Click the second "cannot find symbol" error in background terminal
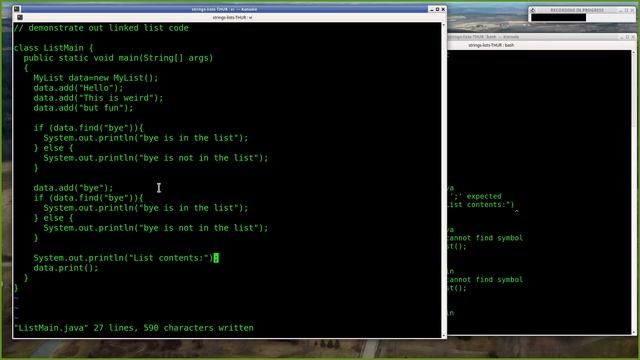This screenshot has height=360, width=640. pos(485,280)
